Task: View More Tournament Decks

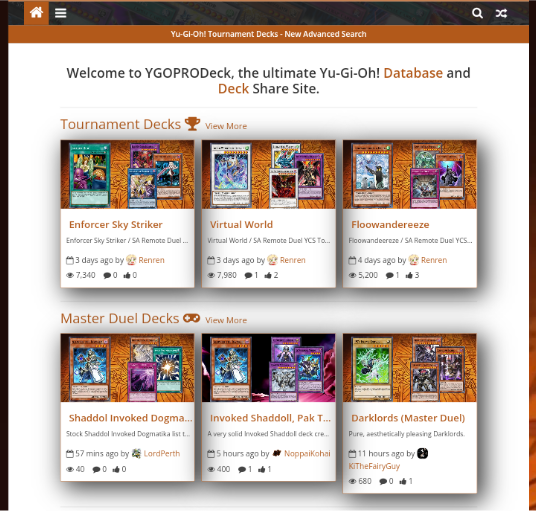Action: pyautogui.click(x=226, y=126)
